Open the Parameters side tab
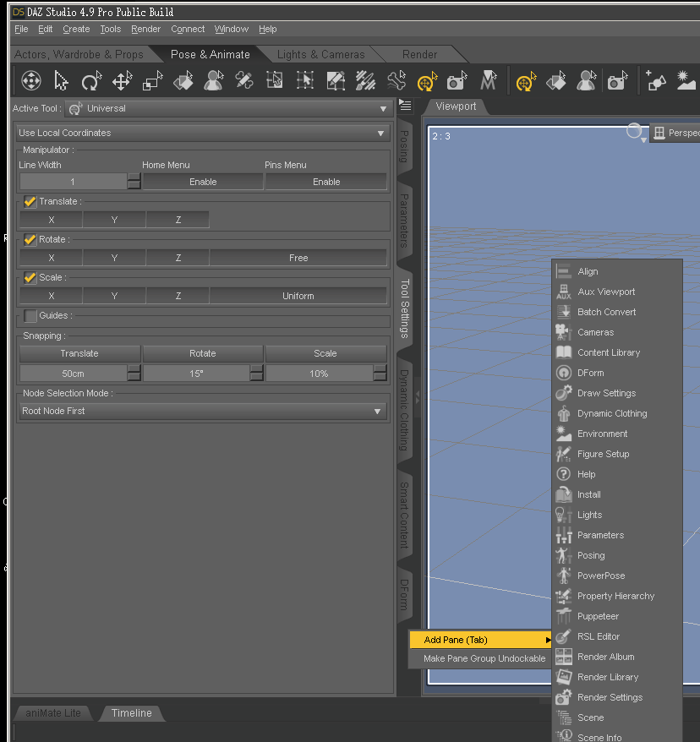 [404, 221]
